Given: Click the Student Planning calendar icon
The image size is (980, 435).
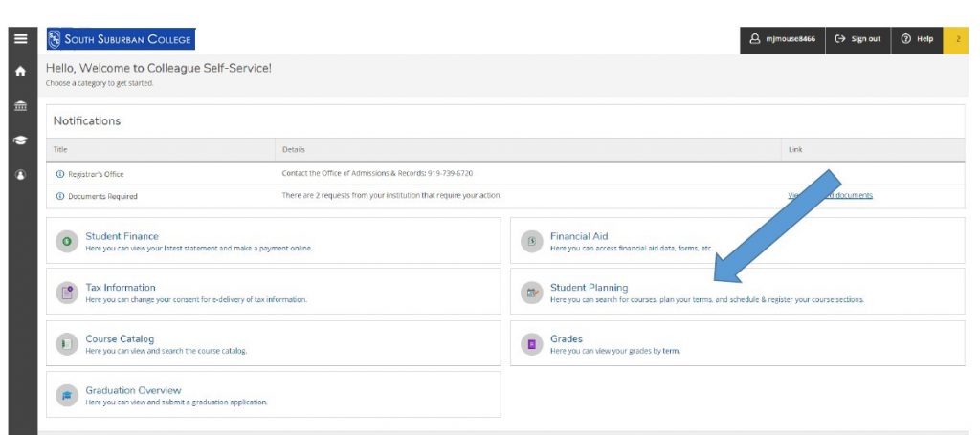Looking at the screenshot, I should coord(532,293).
